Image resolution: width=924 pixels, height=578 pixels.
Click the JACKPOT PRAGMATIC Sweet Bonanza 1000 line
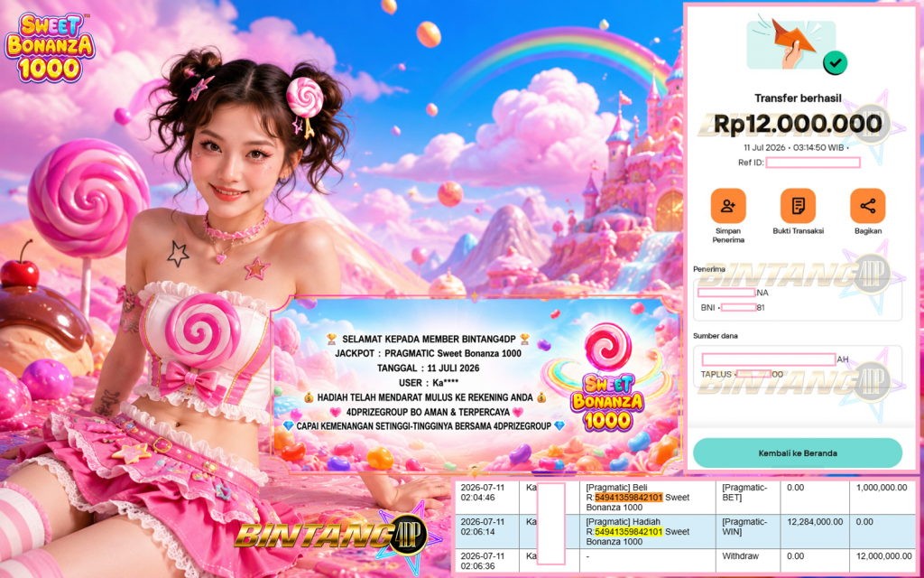tap(429, 353)
